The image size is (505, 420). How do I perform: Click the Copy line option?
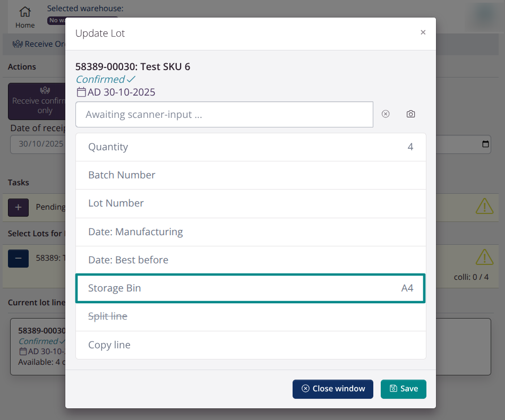pos(251,345)
